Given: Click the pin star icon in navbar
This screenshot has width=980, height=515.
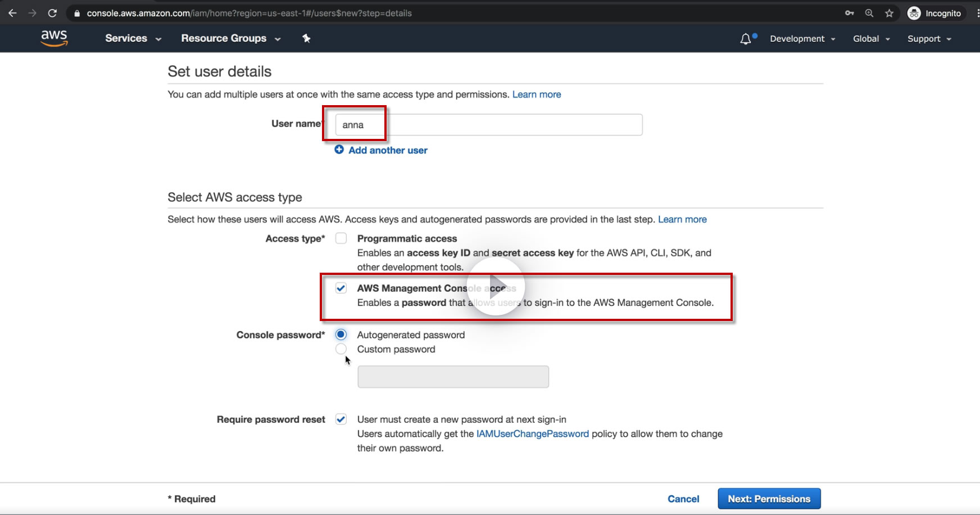Looking at the screenshot, I should (306, 38).
